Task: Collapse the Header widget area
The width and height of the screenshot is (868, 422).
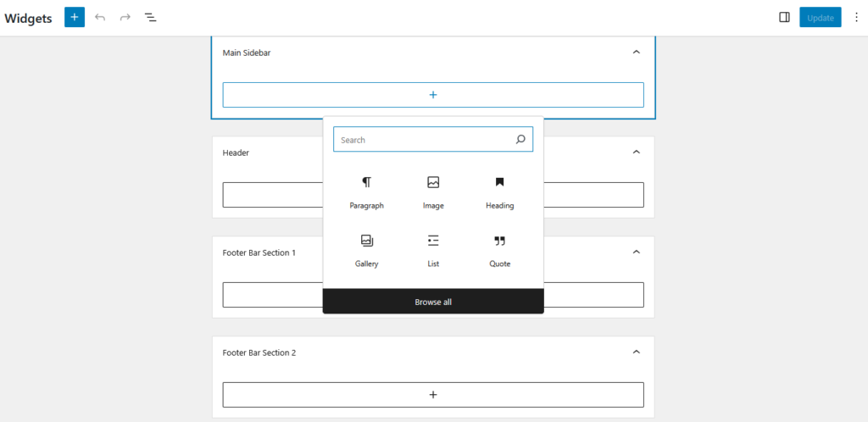Action: tap(636, 152)
